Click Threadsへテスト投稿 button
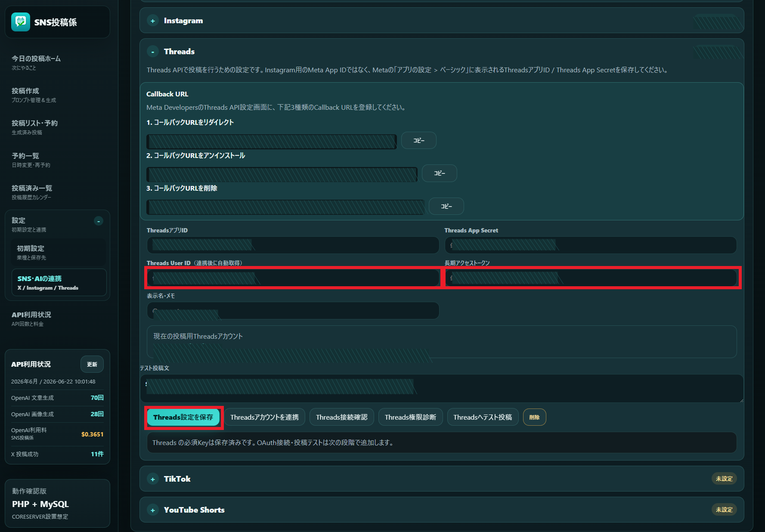This screenshot has height=532, width=765. [483, 417]
